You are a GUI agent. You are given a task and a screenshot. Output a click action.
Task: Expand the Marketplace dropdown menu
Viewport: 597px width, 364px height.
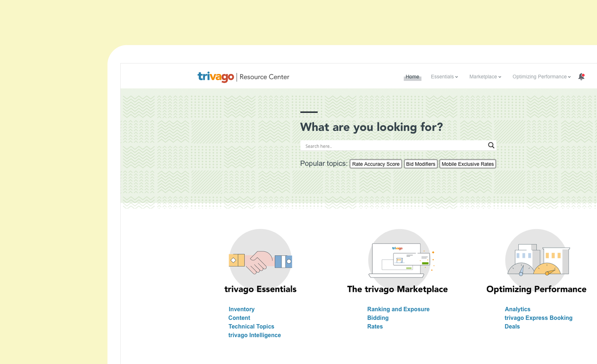(485, 77)
